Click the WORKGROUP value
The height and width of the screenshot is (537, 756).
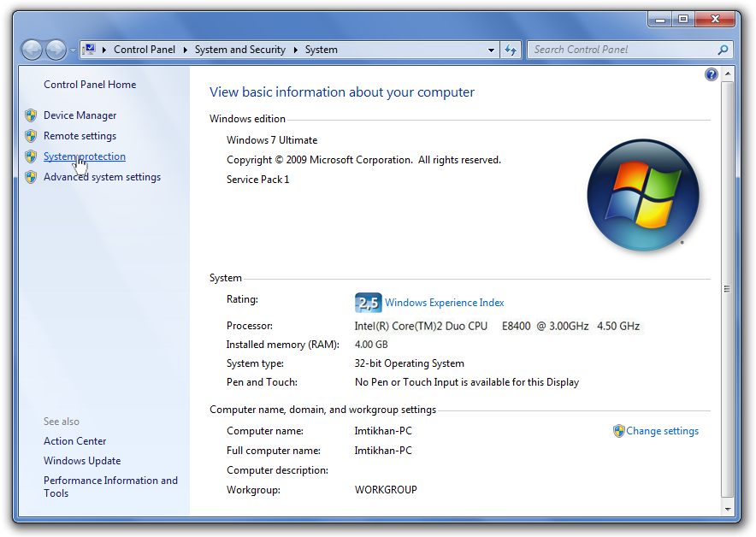[x=386, y=490]
